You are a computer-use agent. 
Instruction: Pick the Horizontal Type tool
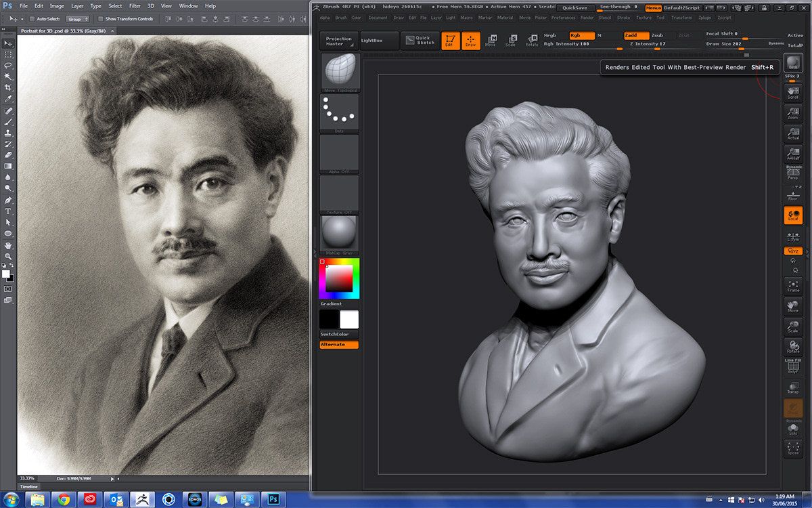click(x=8, y=211)
